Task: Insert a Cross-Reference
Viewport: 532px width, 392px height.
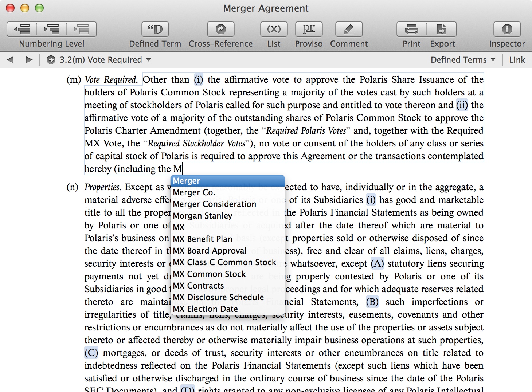Action: [x=220, y=29]
